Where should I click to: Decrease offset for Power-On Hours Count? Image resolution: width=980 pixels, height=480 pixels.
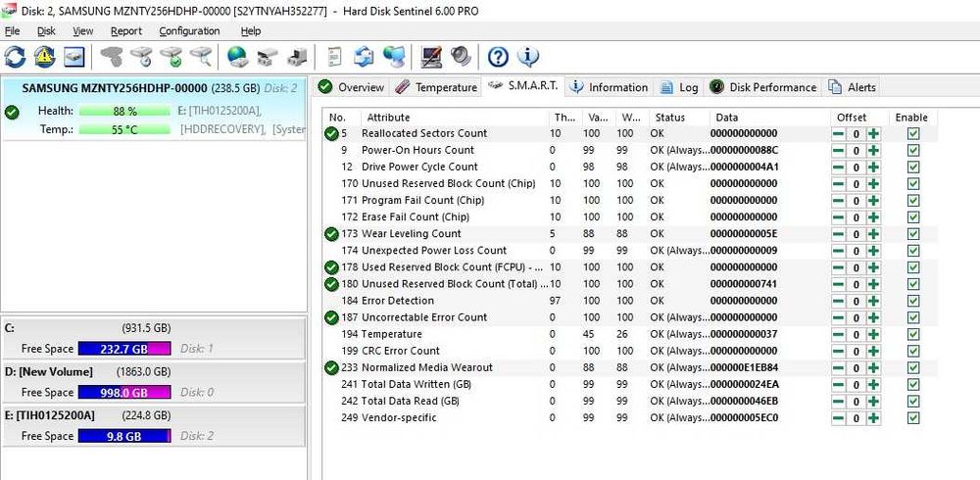(x=838, y=150)
